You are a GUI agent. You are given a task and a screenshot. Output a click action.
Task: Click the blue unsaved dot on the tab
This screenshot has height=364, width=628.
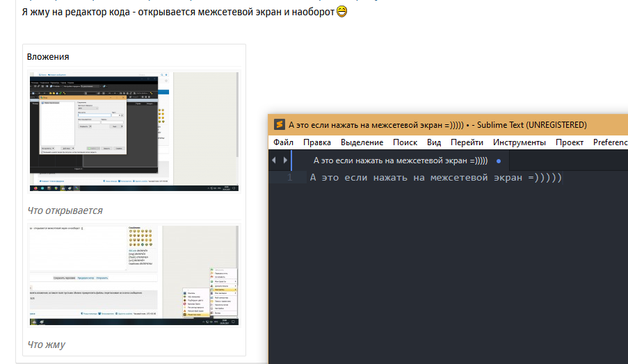499,160
